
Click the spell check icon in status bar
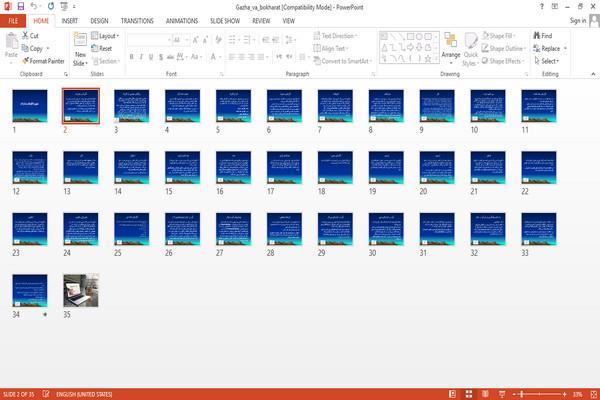[46, 394]
